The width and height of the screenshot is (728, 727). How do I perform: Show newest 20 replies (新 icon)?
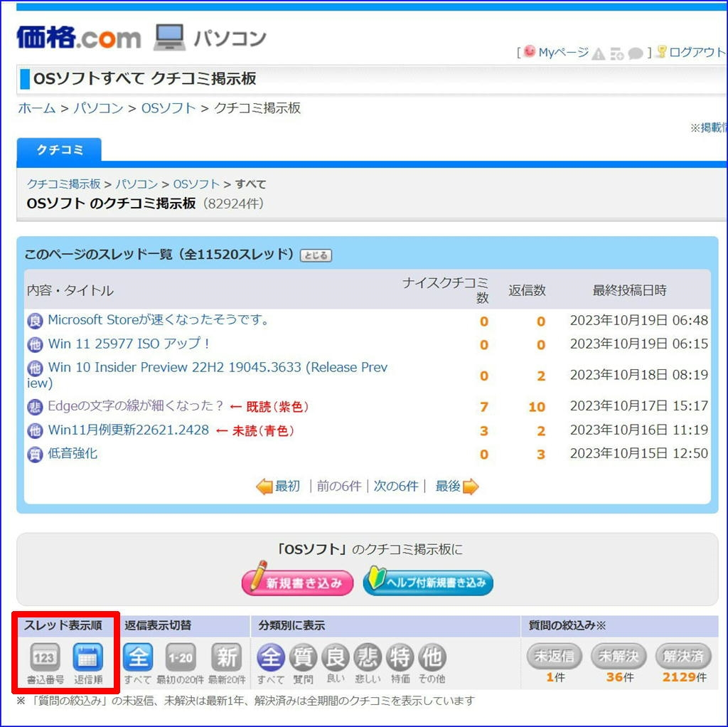coord(226,657)
